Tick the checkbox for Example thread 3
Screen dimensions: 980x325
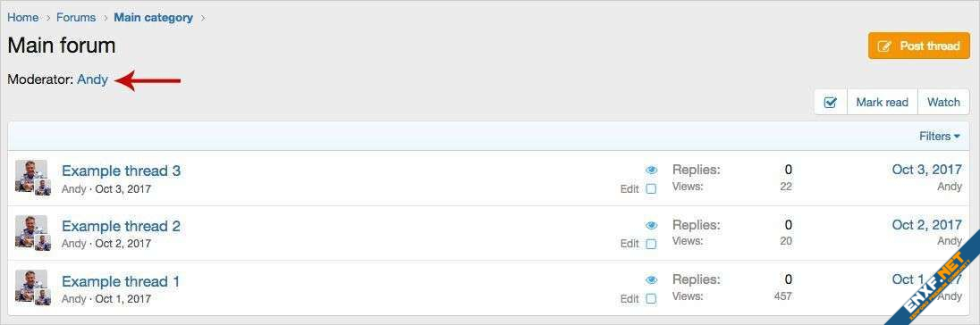pyautogui.click(x=651, y=189)
